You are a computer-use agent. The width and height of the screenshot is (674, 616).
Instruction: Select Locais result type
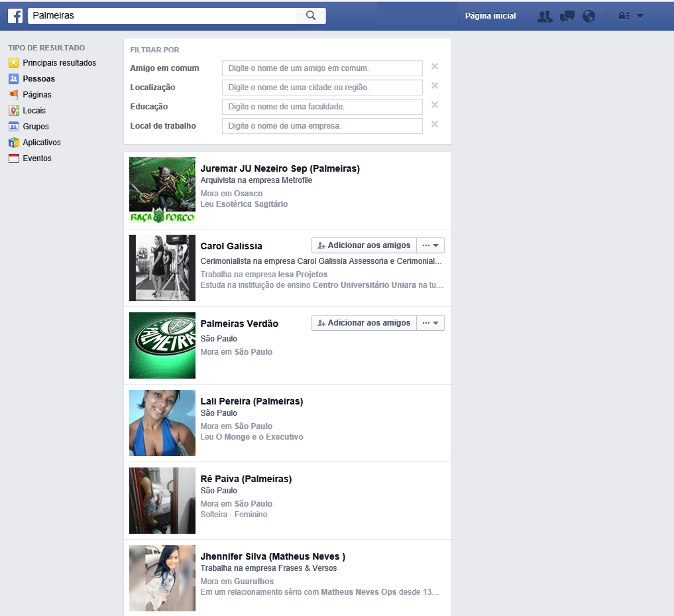tap(34, 111)
